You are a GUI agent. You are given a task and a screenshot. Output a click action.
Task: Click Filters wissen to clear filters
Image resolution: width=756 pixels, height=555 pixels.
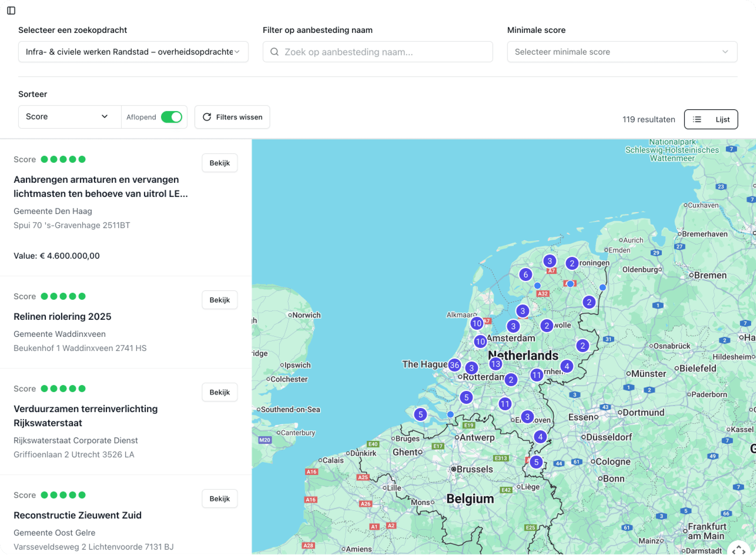[x=232, y=117]
